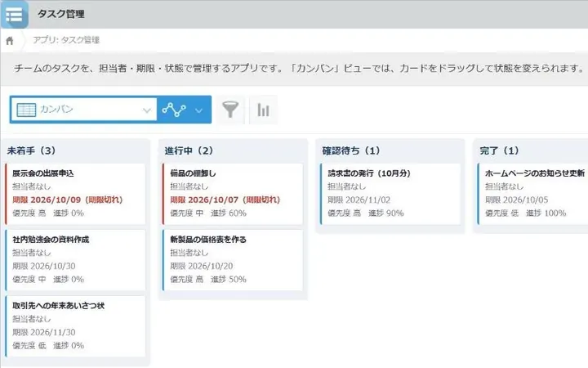Click due date 期限 2026/10/30
The height and width of the screenshot is (368, 588).
44,266
